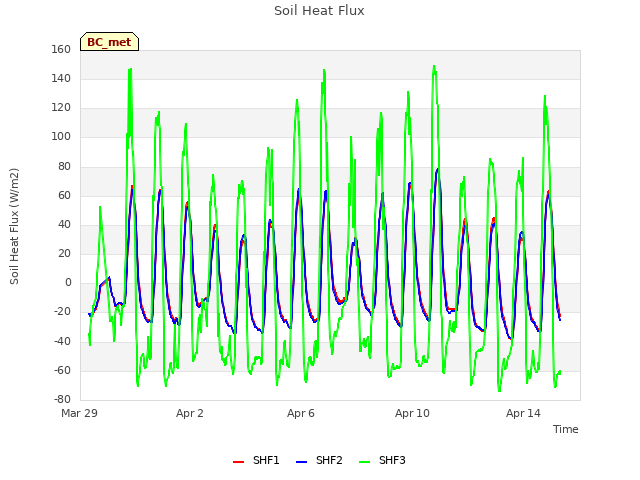
Task: Click the blue SHF2 legend color marker
Action: pos(301,462)
